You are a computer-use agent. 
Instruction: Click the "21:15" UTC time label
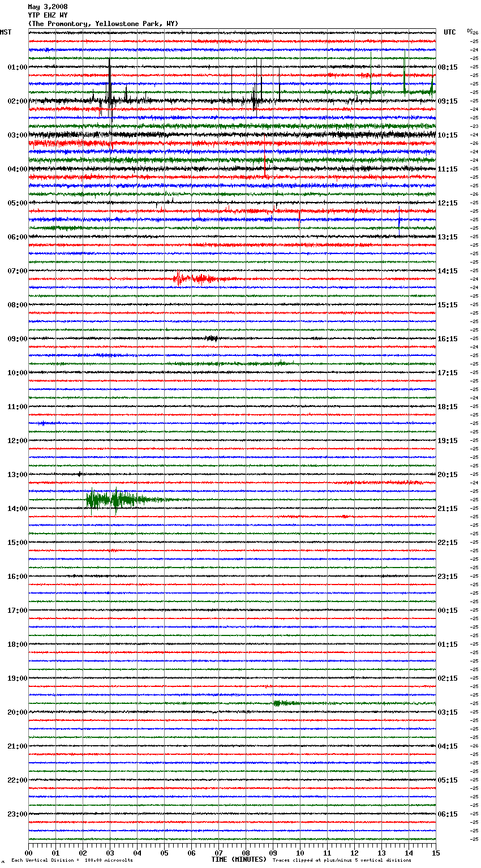448,509
